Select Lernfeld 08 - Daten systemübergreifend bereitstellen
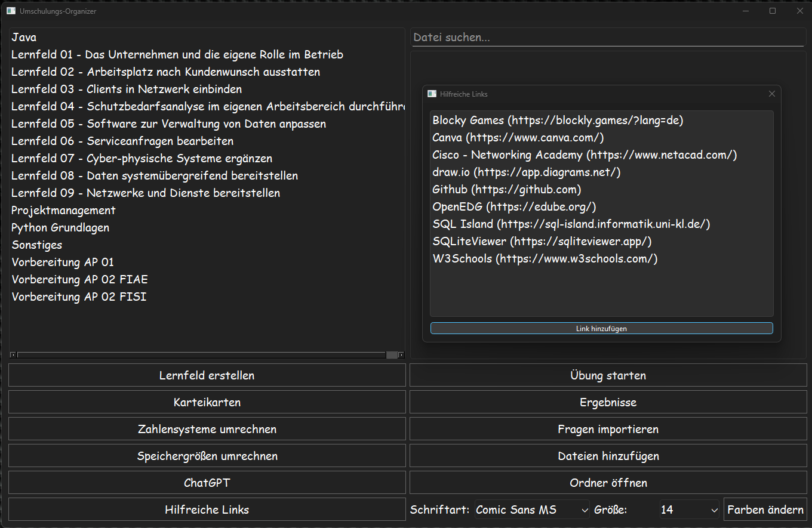 [x=207, y=175]
